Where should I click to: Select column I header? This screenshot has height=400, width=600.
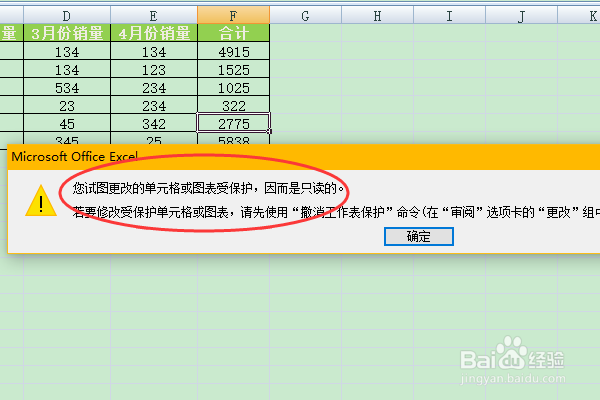[x=449, y=16]
